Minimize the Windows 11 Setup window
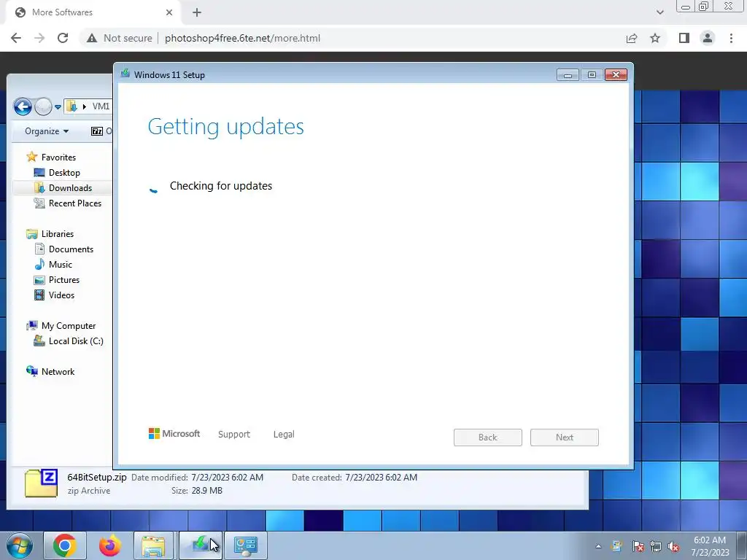 pyautogui.click(x=568, y=75)
